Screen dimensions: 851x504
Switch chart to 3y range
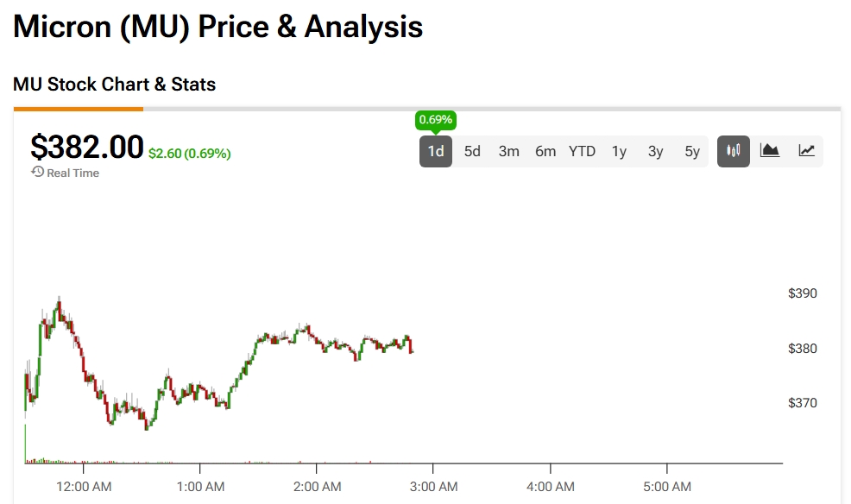[x=656, y=151]
